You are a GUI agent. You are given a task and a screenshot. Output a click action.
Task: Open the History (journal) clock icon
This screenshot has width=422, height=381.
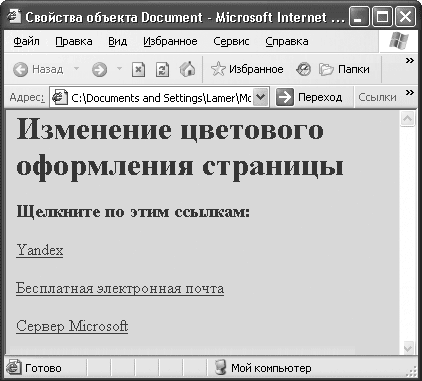coord(303,69)
